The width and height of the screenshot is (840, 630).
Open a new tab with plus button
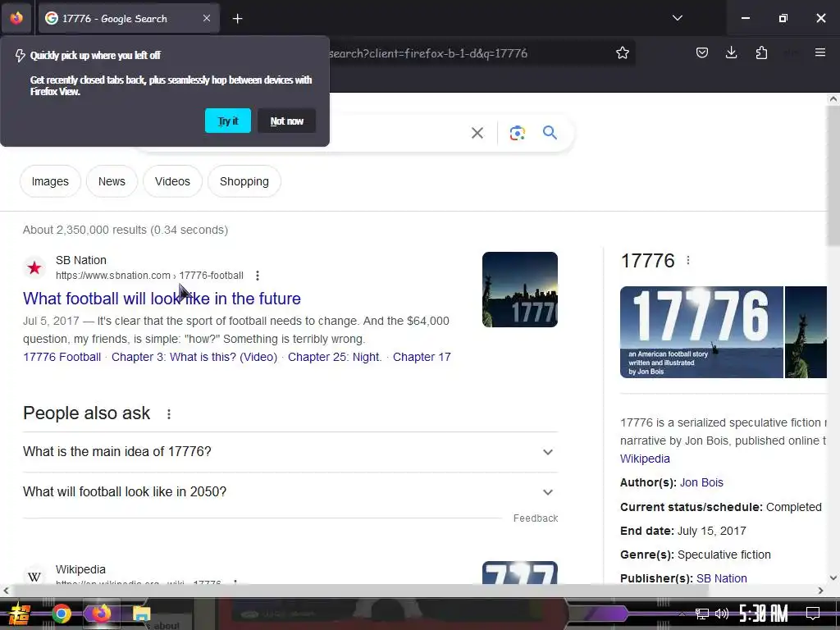pos(237,19)
